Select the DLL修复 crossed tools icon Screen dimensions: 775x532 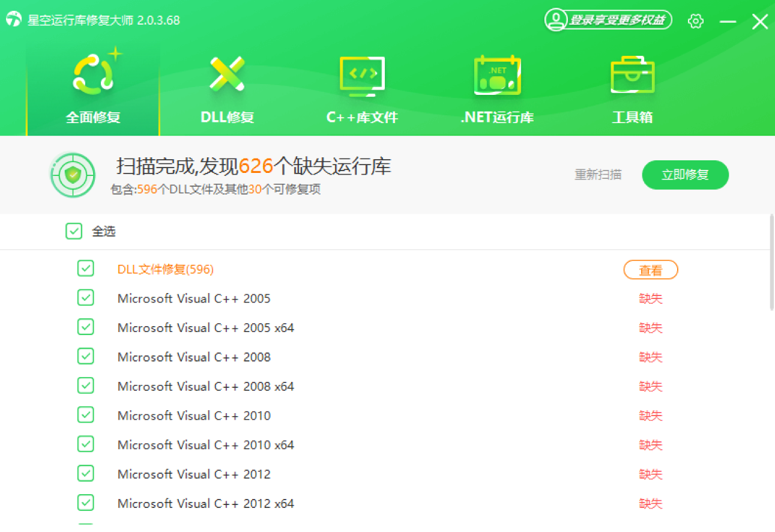[x=227, y=74]
